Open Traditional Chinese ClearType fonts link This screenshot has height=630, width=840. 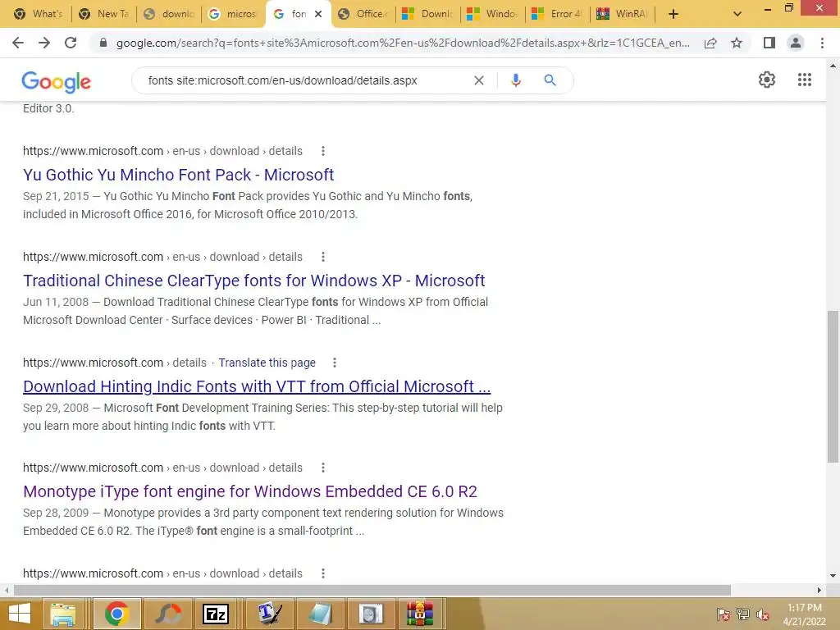254,281
